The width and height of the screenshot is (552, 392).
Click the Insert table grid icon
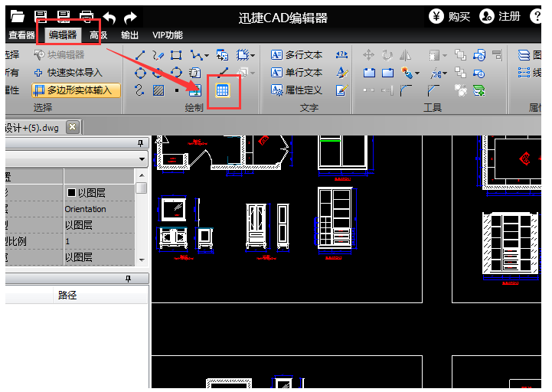[223, 90]
